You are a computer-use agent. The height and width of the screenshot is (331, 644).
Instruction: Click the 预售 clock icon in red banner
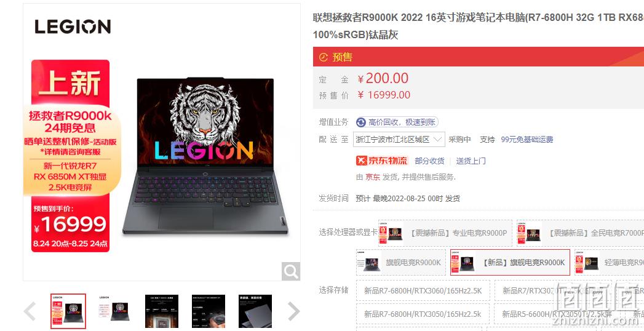pyautogui.click(x=324, y=57)
